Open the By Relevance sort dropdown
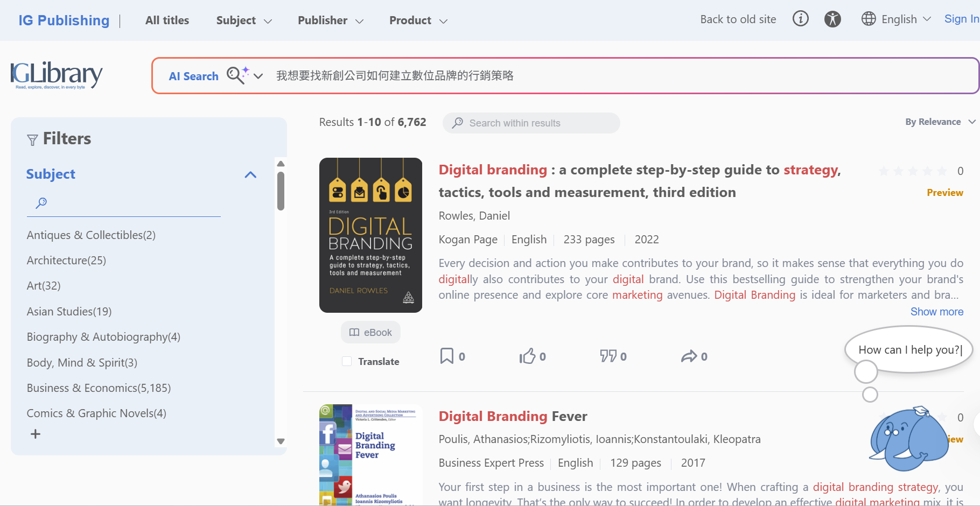 tap(940, 122)
